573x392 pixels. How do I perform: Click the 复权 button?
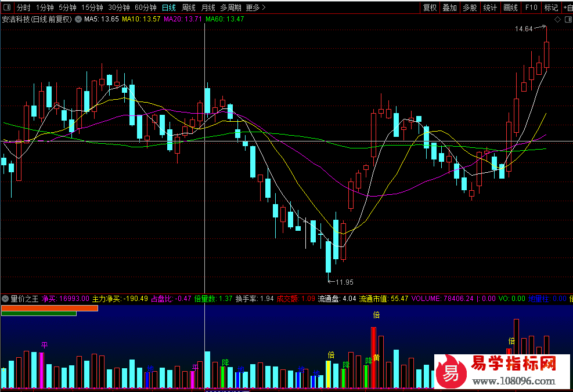tap(430, 8)
